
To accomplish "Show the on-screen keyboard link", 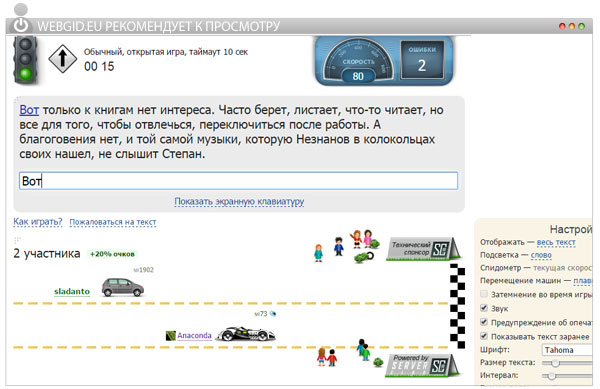I will 239,201.
